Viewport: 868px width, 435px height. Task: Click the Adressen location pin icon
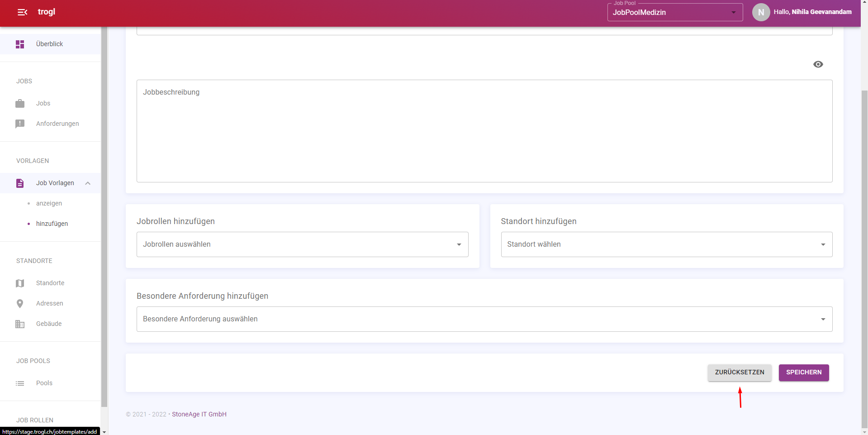tap(20, 303)
